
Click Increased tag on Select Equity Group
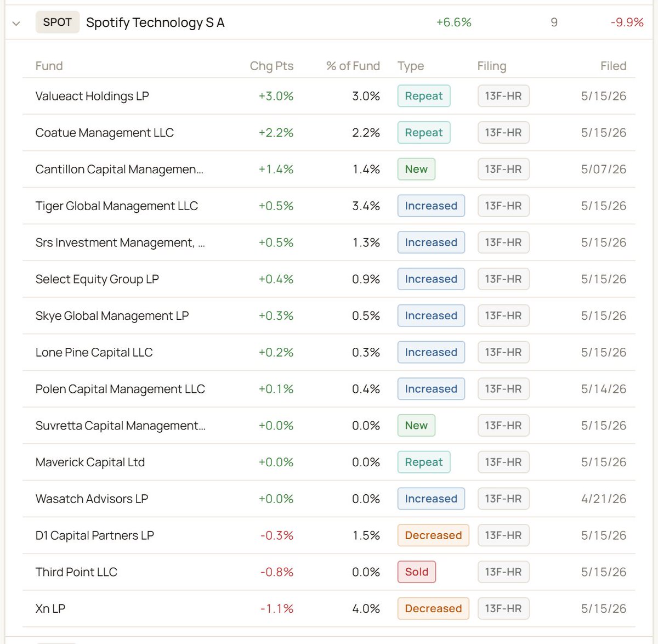click(x=431, y=279)
